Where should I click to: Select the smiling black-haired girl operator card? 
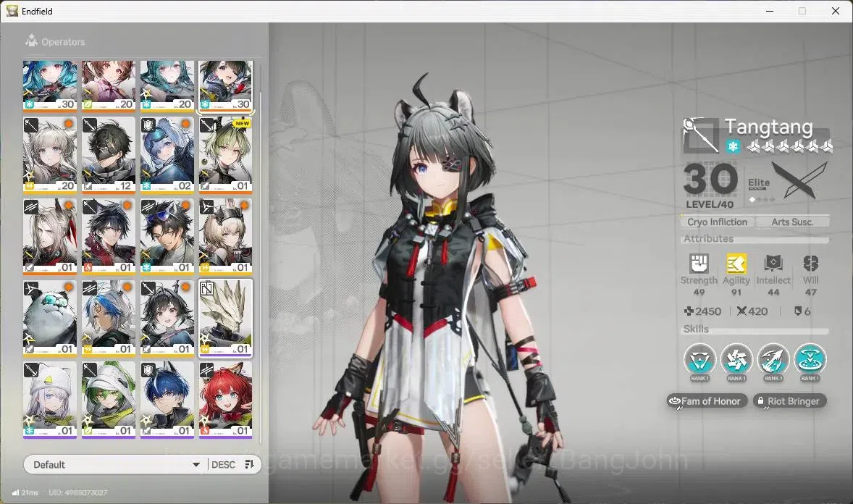(x=167, y=319)
